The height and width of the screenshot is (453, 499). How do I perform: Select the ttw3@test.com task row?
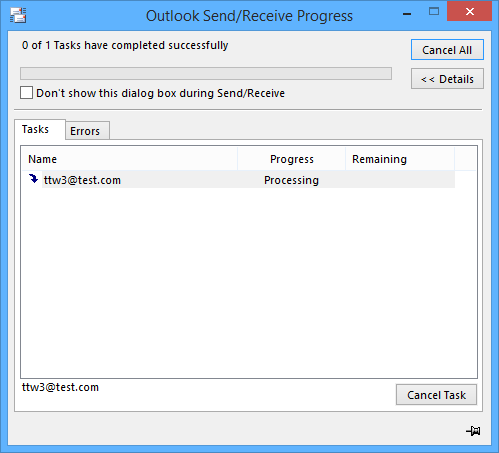click(248, 180)
